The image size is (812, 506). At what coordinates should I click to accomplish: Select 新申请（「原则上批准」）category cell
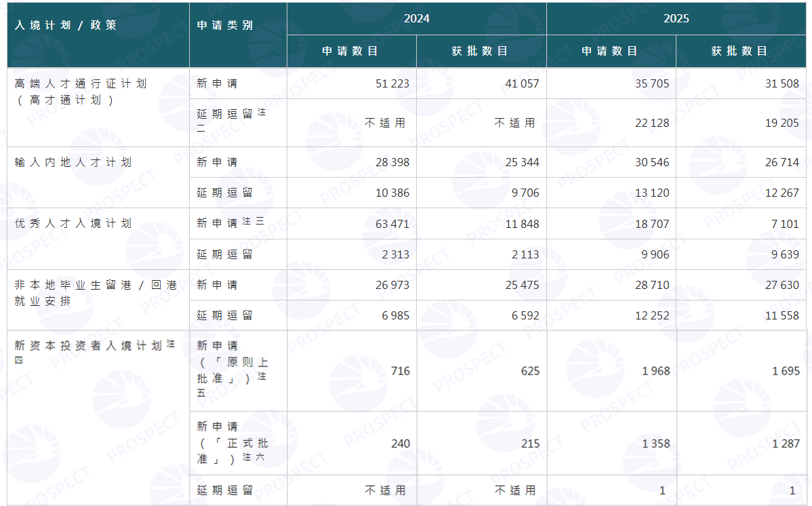pyautogui.click(x=238, y=371)
